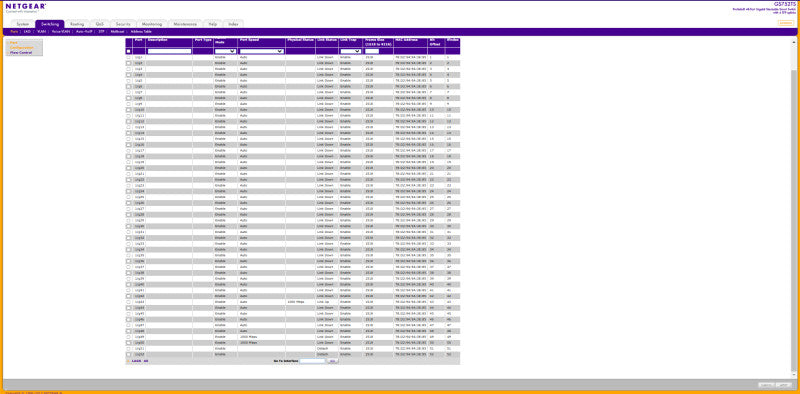Tick the checkbox for port 1/g52
This screenshot has width=800, height=394.
click(x=129, y=354)
